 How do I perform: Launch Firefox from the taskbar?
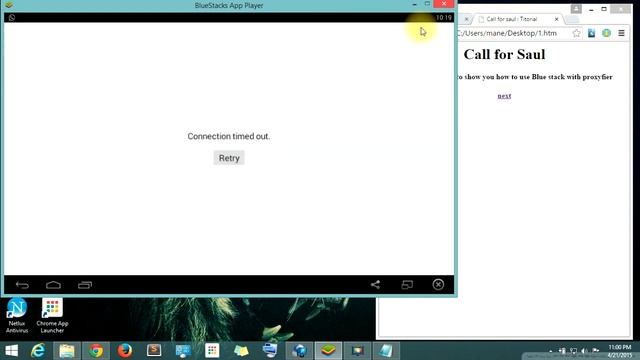point(125,351)
